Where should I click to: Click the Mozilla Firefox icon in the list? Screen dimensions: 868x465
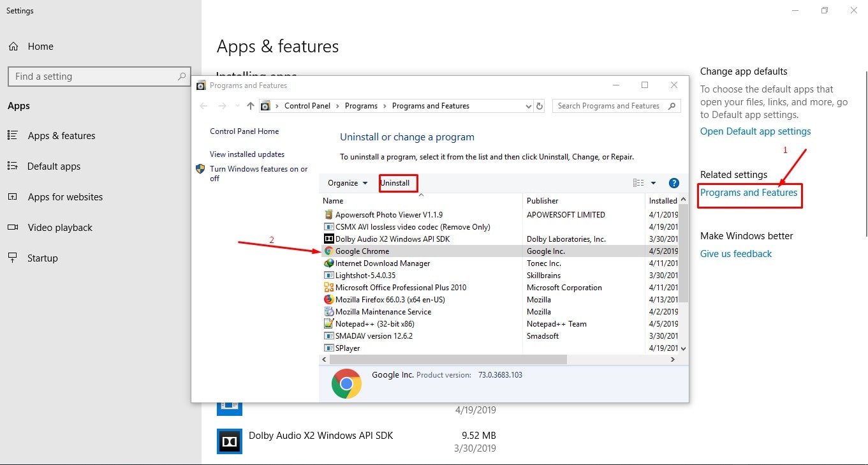pyautogui.click(x=328, y=300)
